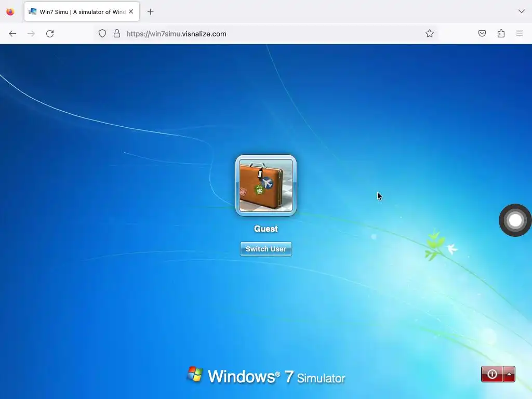Screen dimensions: 532x399
Task: Click the Firefox logo icon
Action: coord(10,12)
